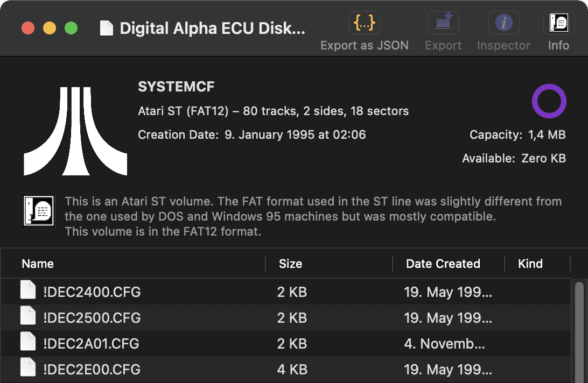Image resolution: width=588 pixels, height=383 pixels.
Task: Click the purple capacity ring indicator
Action: (x=549, y=101)
